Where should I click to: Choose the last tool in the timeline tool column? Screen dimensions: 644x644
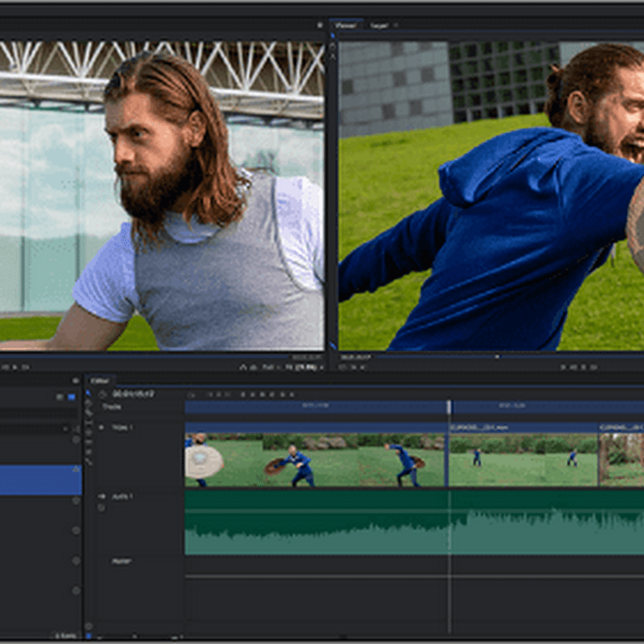coord(89,462)
